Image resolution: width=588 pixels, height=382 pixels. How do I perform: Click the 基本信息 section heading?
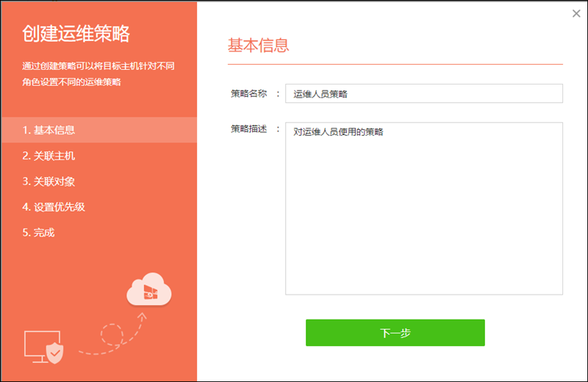pyautogui.click(x=258, y=45)
